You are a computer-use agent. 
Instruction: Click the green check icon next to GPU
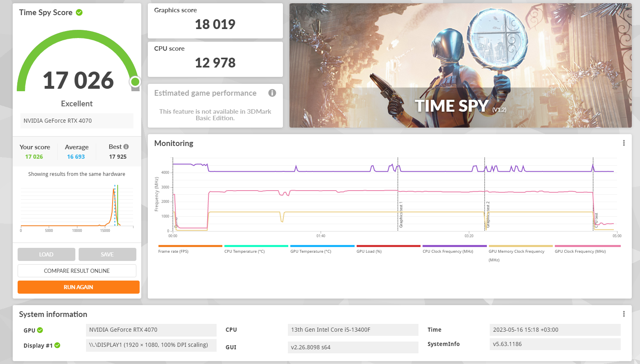click(40, 330)
